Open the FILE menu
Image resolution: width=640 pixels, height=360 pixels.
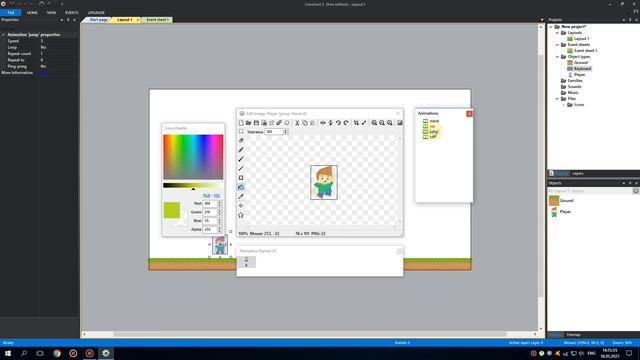pyautogui.click(x=11, y=13)
